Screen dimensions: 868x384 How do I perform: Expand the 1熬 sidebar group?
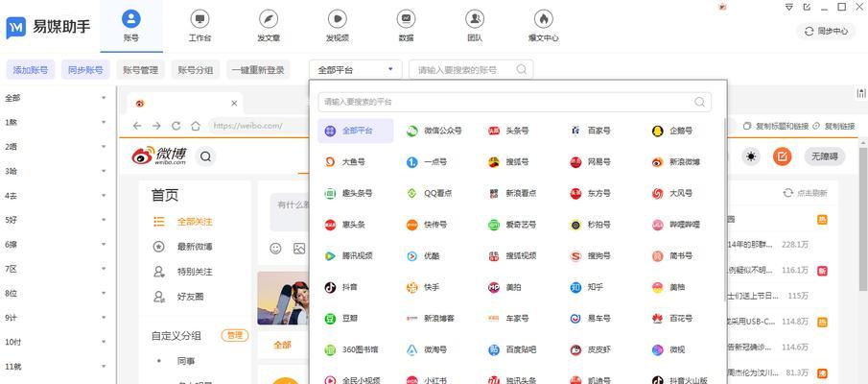(104, 123)
